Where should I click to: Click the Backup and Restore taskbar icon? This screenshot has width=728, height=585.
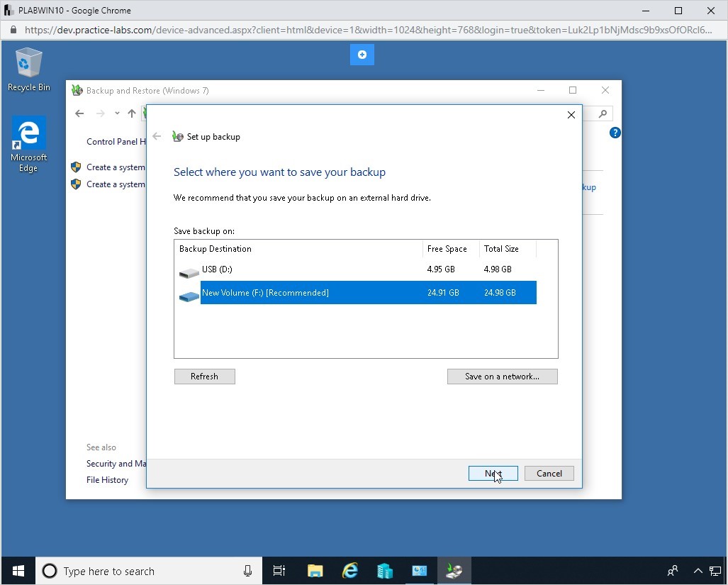[454, 571]
